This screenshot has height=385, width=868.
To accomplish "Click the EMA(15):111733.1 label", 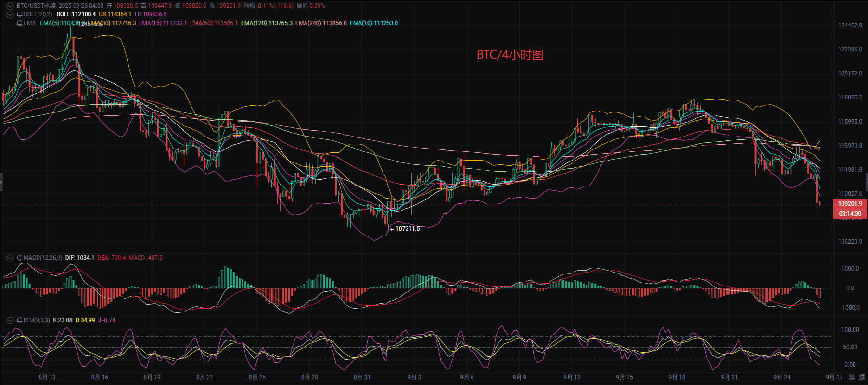I will (x=163, y=23).
